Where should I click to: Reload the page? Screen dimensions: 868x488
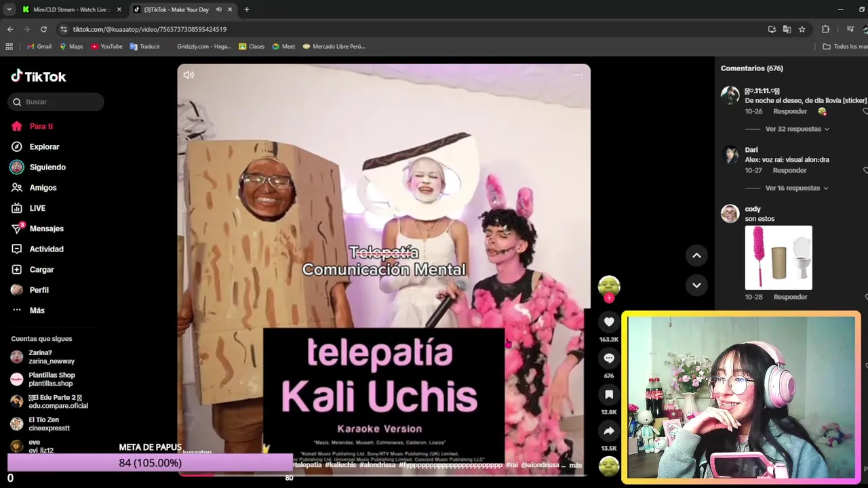point(43,29)
